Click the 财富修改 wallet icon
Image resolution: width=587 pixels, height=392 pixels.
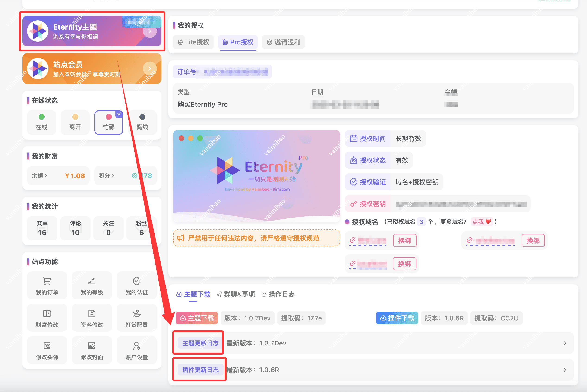click(47, 314)
